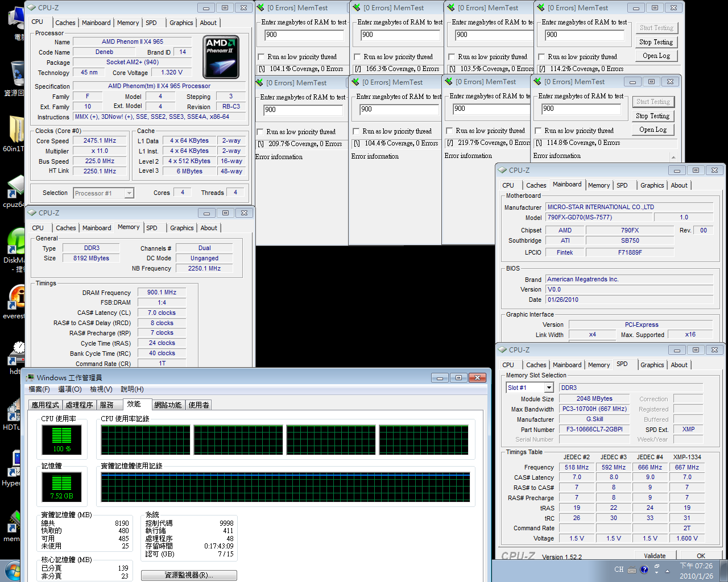Select the Recycle Bin desktop icon (資源回收筒)
This screenshot has width=728, height=582.
coord(16,78)
